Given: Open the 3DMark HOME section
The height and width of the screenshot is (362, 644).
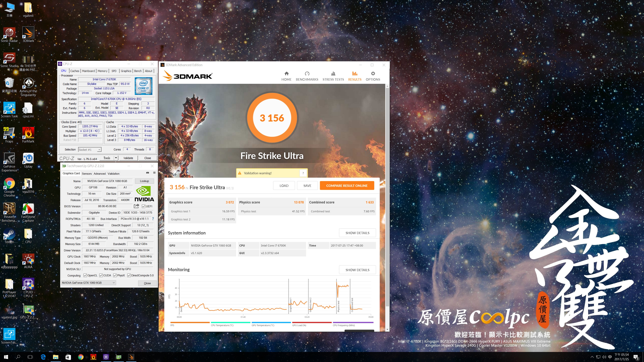Looking at the screenshot, I should pyautogui.click(x=286, y=76).
